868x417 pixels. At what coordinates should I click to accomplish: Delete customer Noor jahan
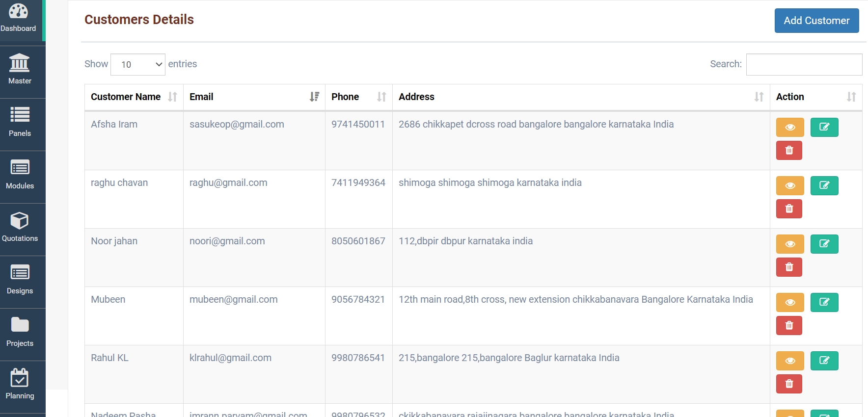pos(789,267)
